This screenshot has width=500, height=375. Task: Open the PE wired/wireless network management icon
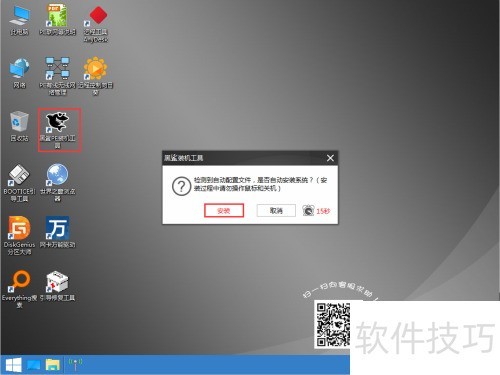pyautogui.click(x=57, y=76)
